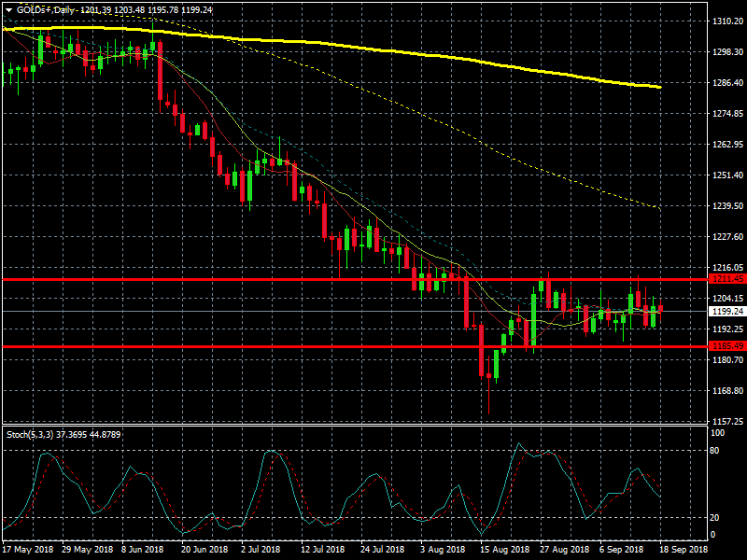This screenshot has height=560, width=747.
Task: Click the stochastic 100 scale label
Action: click(717, 434)
